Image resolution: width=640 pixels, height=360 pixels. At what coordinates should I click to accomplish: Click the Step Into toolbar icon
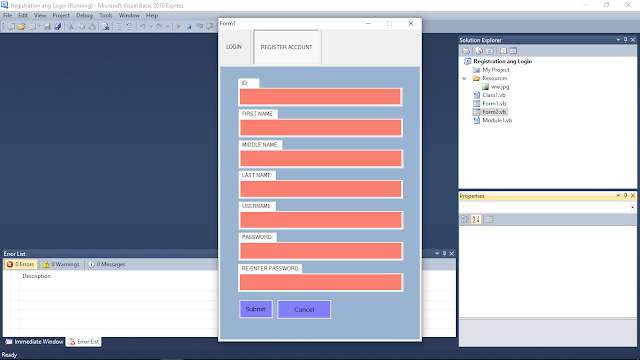pyautogui.click(x=199, y=27)
